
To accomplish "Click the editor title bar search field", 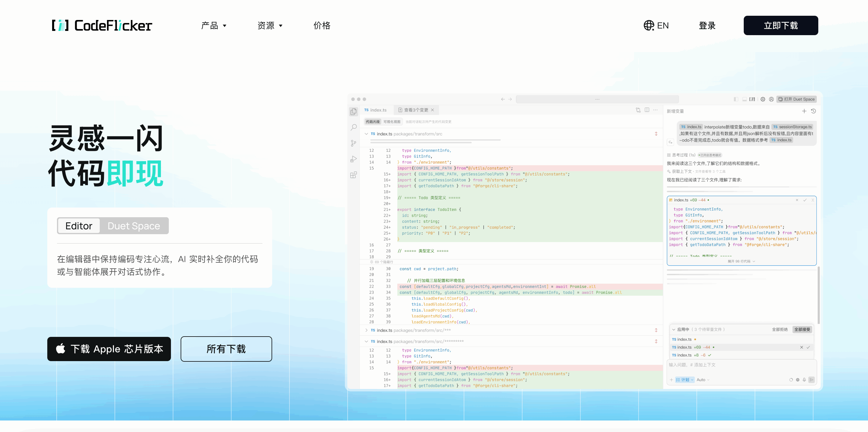I will [x=597, y=99].
